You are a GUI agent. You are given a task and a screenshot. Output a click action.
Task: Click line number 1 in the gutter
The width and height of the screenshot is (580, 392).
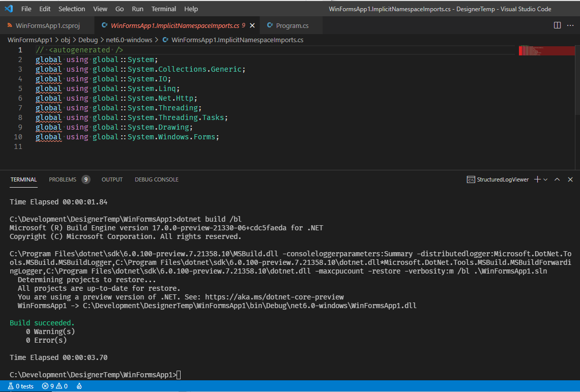pyautogui.click(x=20, y=50)
